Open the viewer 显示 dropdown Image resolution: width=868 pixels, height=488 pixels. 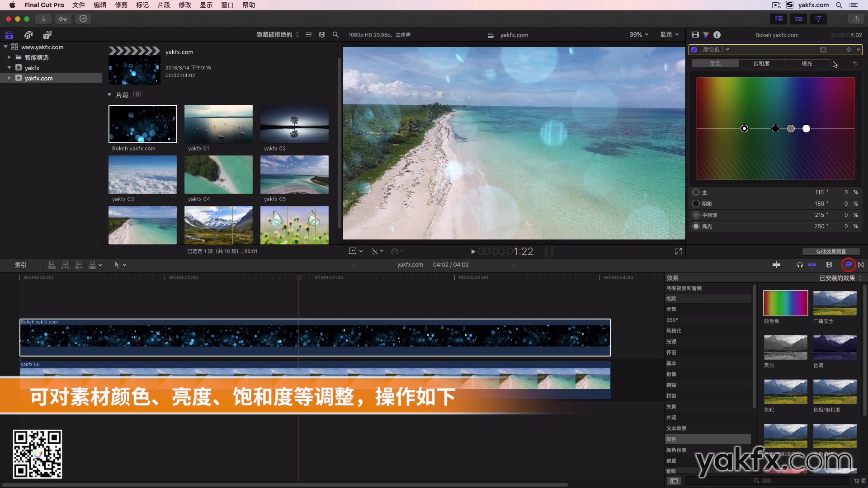(669, 35)
